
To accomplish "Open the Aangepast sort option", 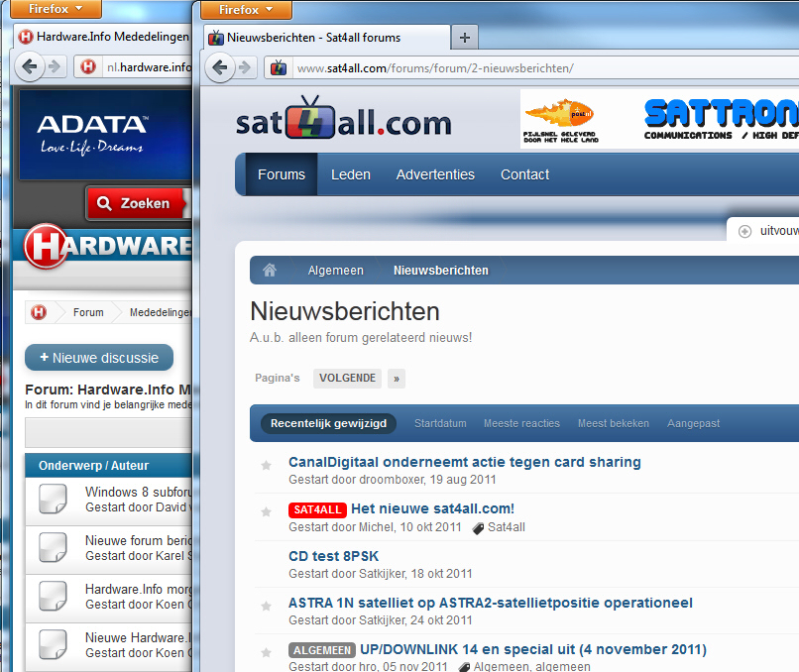I will pyautogui.click(x=694, y=423).
